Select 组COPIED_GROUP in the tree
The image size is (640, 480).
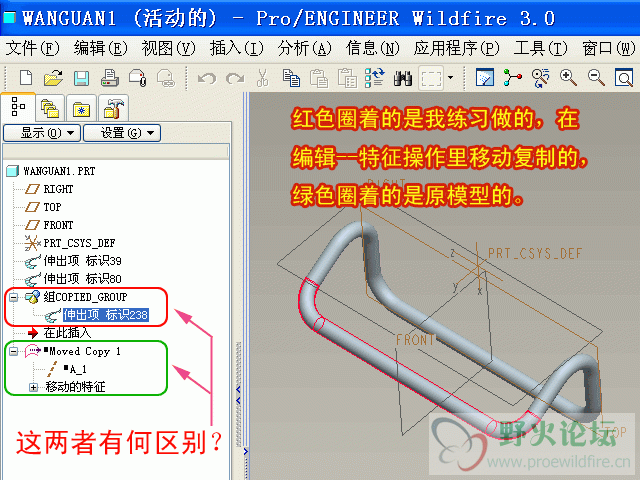[85, 297]
